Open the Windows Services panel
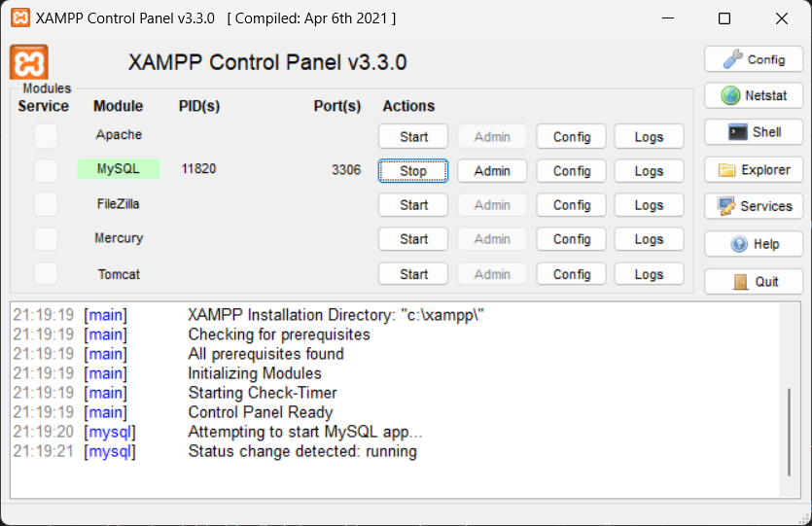The width and height of the screenshot is (812, 526). [x=754, y=206]
